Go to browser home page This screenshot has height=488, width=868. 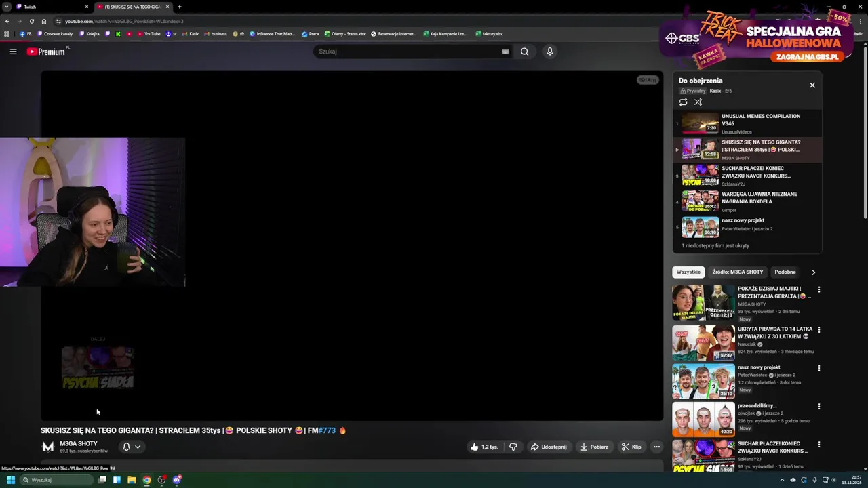(44, 21)
